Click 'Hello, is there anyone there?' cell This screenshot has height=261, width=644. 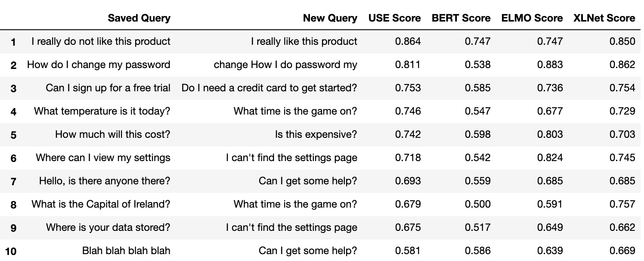(x=105, y=181)
